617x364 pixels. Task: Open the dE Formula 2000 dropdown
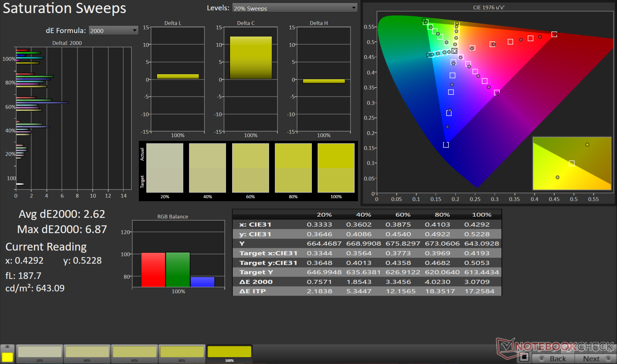click(113, 30)
